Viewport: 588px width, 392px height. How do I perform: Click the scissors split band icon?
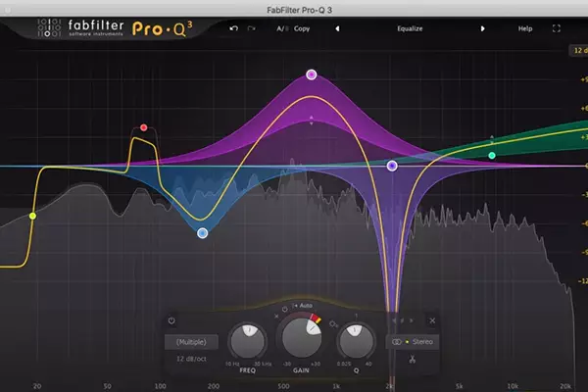413,360
